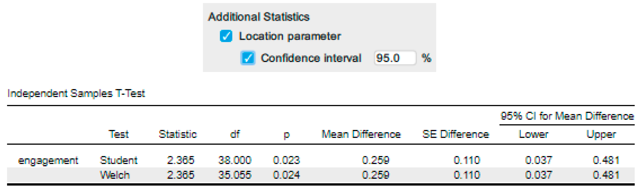Click the df column header
Image resolution: width=644 pixels, height=192 pixels.
[x=235, y=134]
